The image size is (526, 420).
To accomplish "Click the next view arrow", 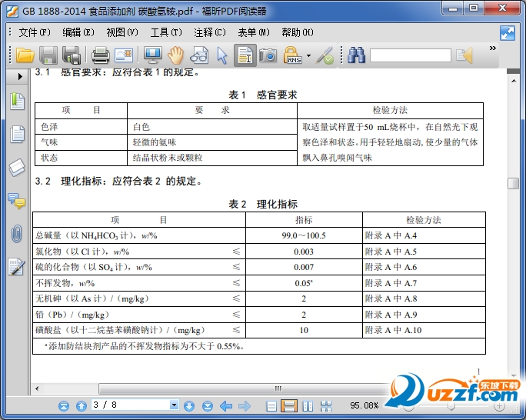I will pyautogui.click(x=245, y=406).
